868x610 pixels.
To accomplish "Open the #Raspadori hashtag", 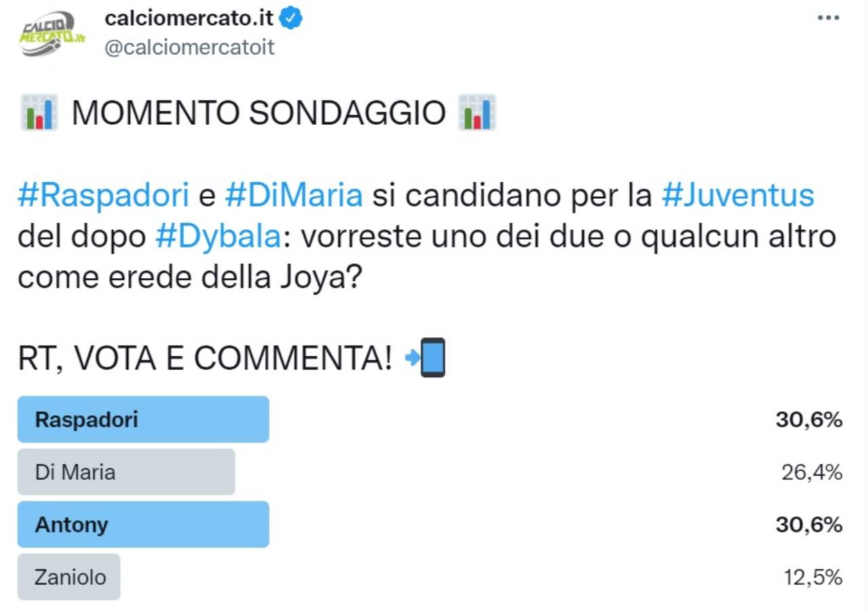I will (x=102, y=195).
